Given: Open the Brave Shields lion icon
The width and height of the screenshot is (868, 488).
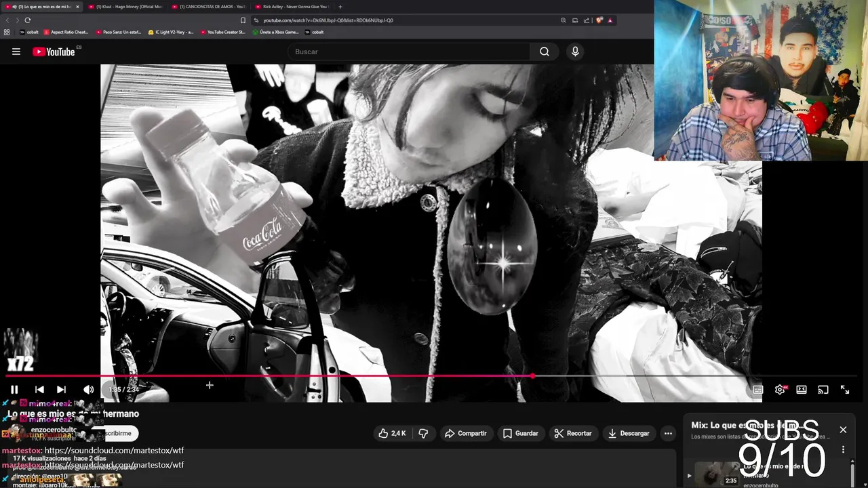Looking at the screenshot, I should tap(599, 20).
